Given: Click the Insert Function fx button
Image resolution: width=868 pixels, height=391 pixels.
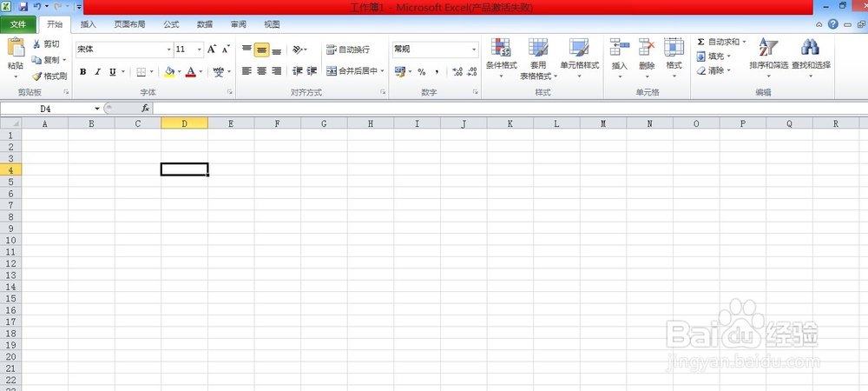Looking at the screenshot, I should [x=145, y=109].
